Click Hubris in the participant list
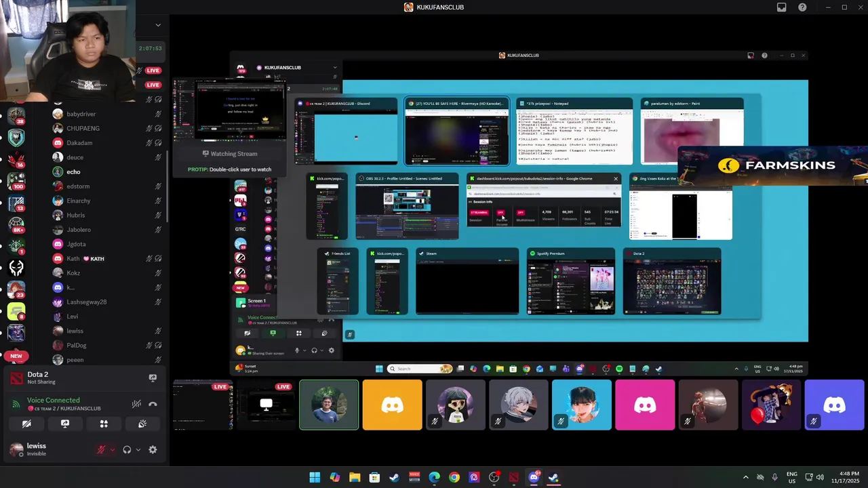The image size is (868, 488). tap(75, 215)
